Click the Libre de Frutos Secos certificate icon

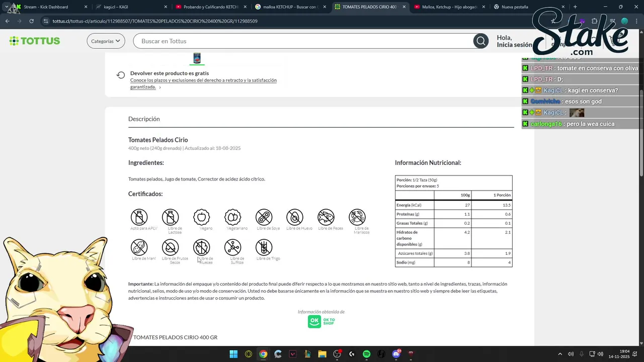pyautogui.click(x=171, y=247)
